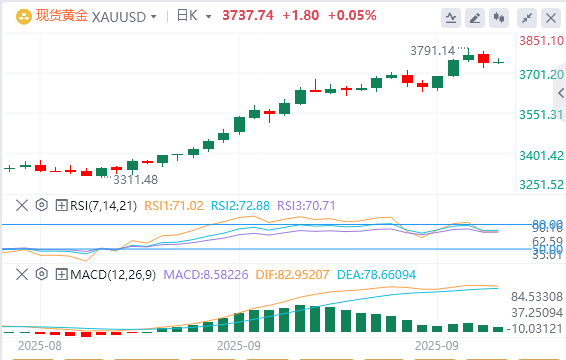Image resolution: width=566 pixels, height=360 pixels.
Task: Expand the RSI panel plus icon
Action: coord(61,205)
